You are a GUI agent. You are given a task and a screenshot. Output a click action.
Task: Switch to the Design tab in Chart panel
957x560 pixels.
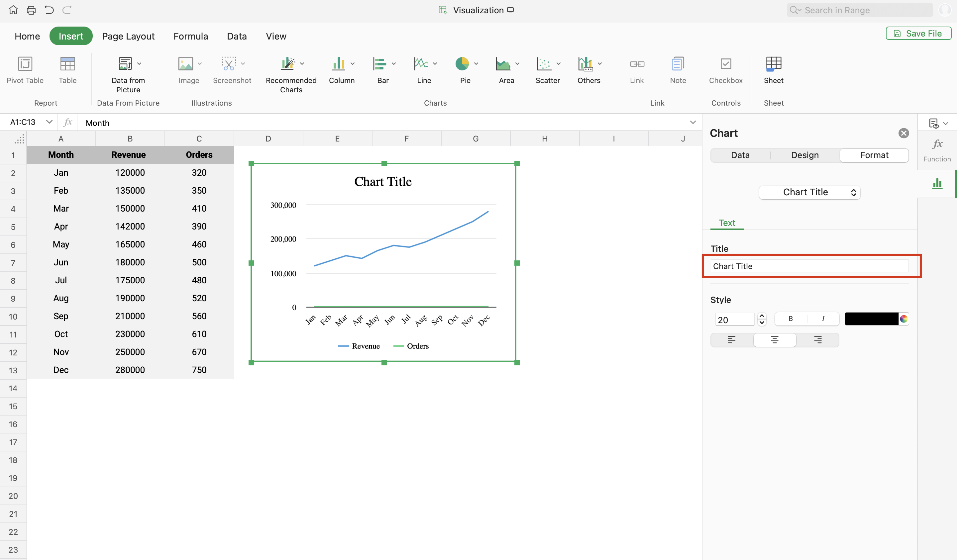(x=805, y=155)
